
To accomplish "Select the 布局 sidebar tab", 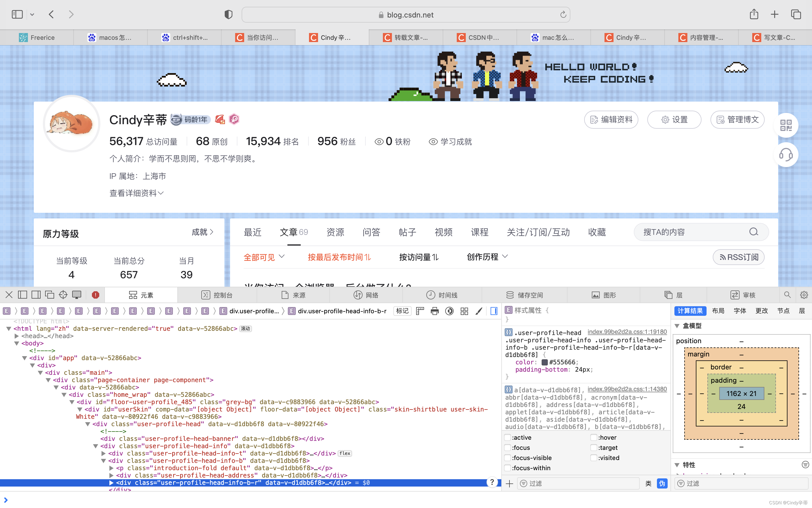I will (x=718, y=311).
